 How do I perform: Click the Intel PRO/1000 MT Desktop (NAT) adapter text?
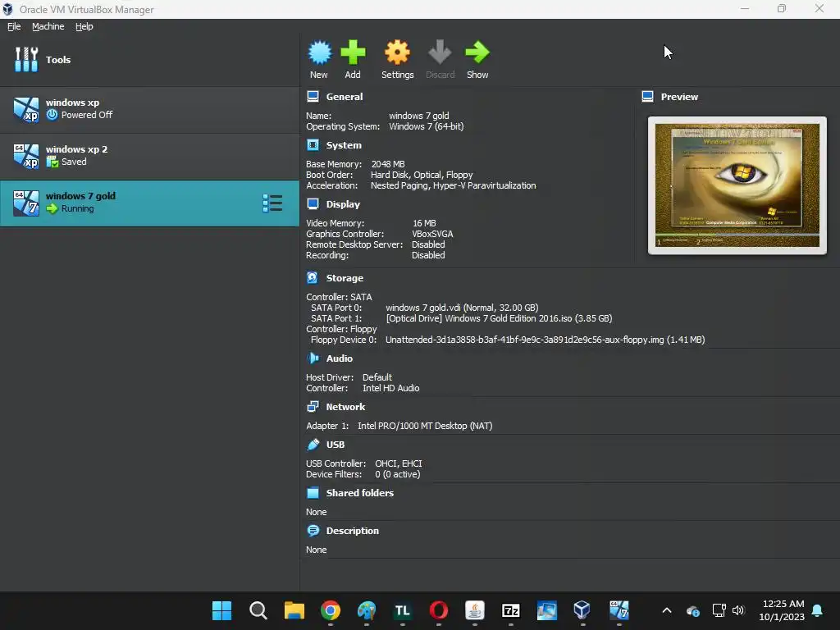pyautogui.click(x=425, y=426)
